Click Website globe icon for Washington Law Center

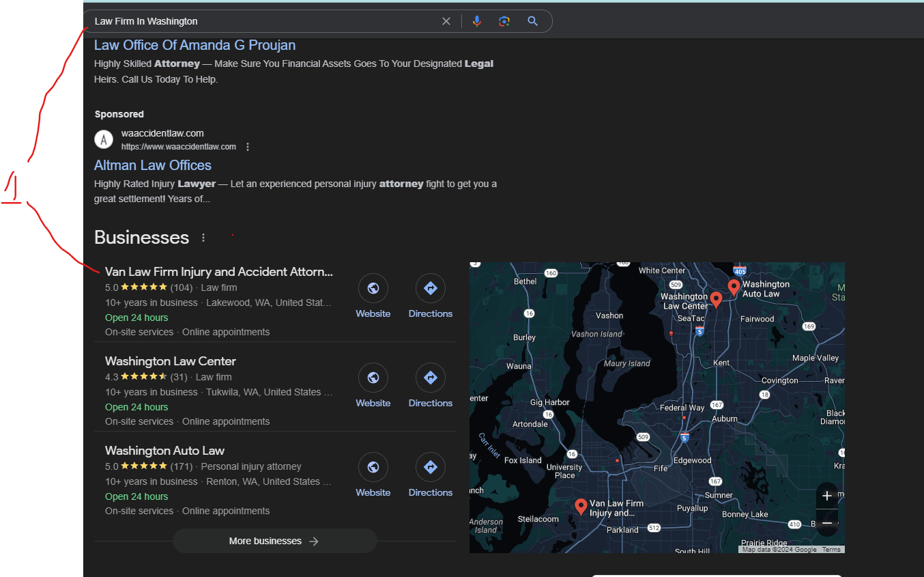[x=373, y=378]
